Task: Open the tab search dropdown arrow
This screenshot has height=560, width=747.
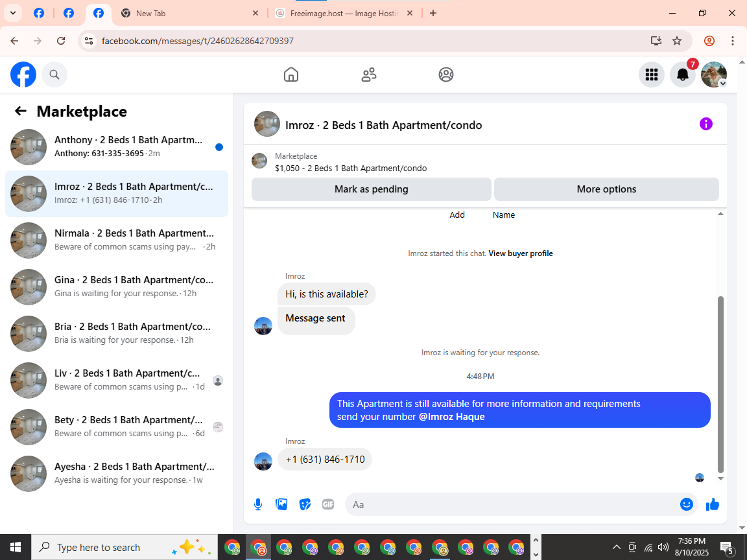Action: tap(13, 14)
